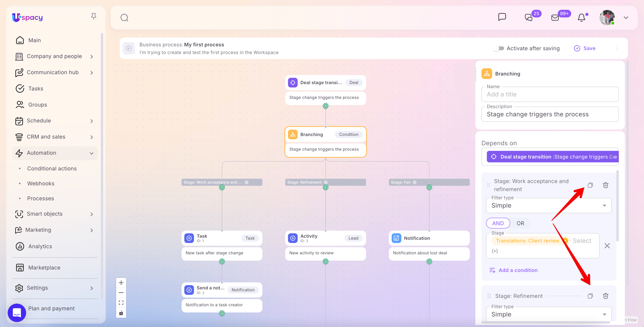Delete the Stage: Refinement branch
644x327 pixels.
point(605,296)
